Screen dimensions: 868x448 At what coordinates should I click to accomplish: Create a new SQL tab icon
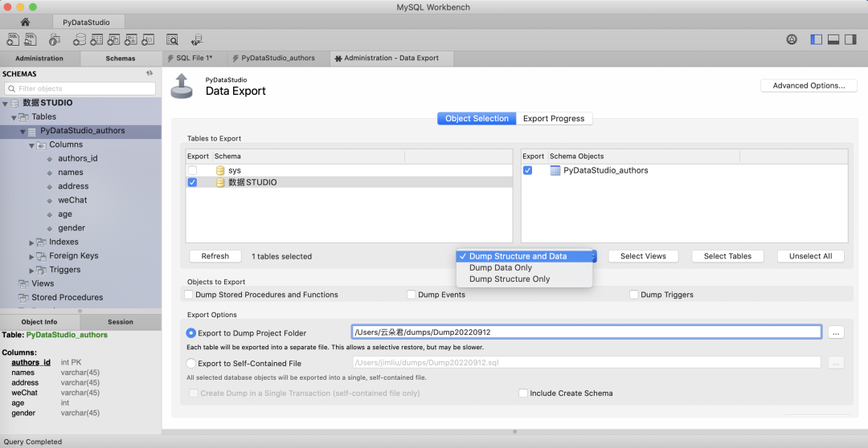[x=13, y=39]
